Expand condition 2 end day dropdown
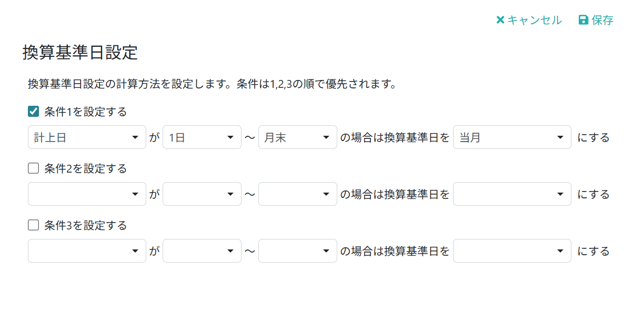 (x=298, y=194)
